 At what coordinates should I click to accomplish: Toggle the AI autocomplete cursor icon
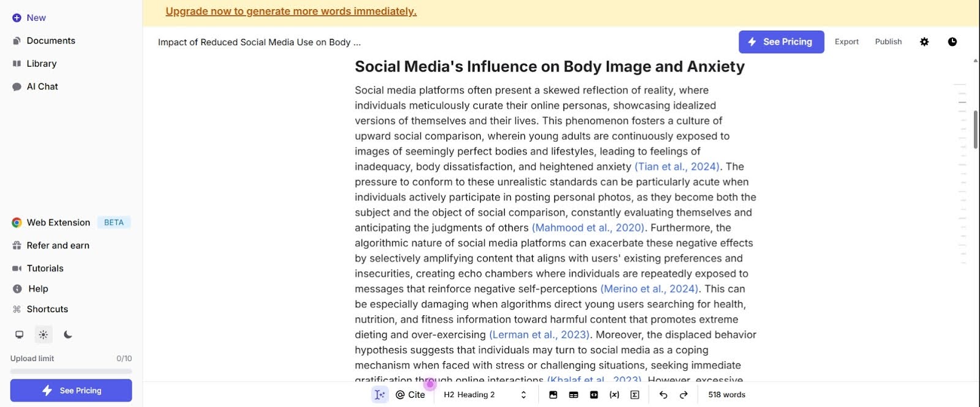coord(380,395)
